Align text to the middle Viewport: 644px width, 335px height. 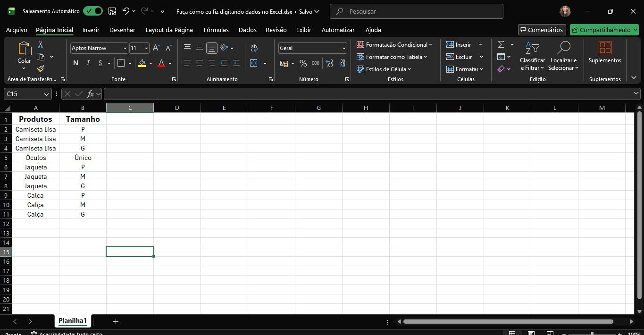(200, 48)
